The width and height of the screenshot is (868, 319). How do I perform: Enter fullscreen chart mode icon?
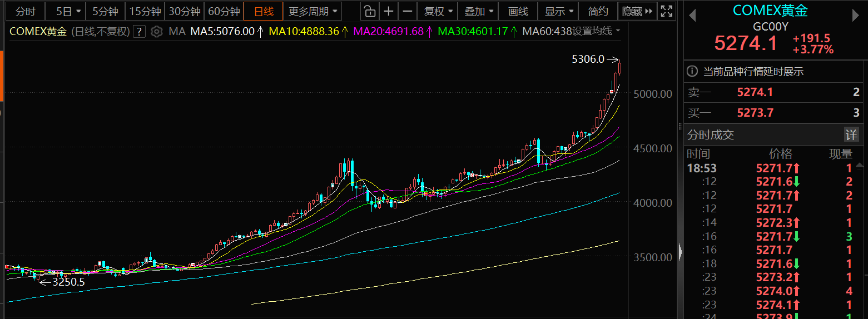tap(666, 11)
